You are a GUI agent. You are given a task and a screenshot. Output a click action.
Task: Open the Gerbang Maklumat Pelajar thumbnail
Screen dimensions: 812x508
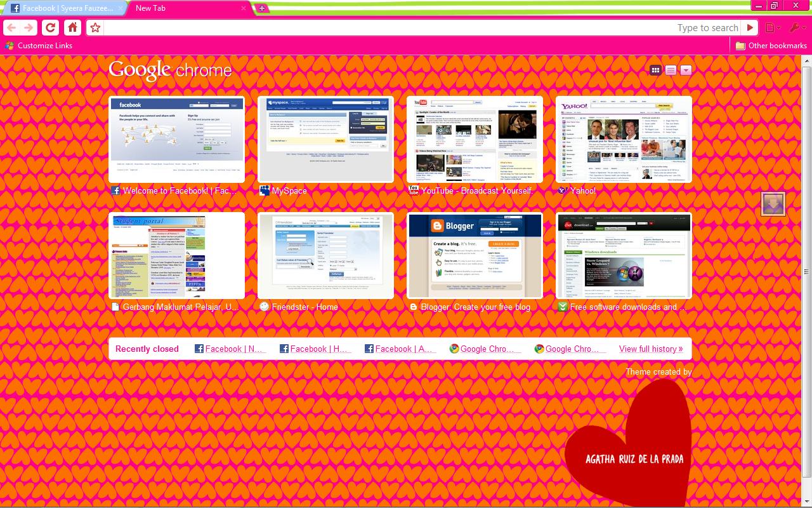(176, 255)
